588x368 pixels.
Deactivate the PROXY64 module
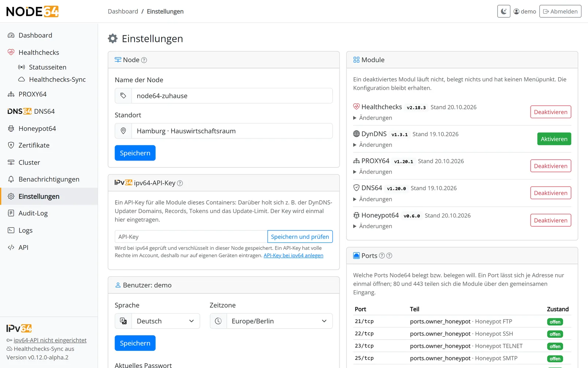point(551,166)
